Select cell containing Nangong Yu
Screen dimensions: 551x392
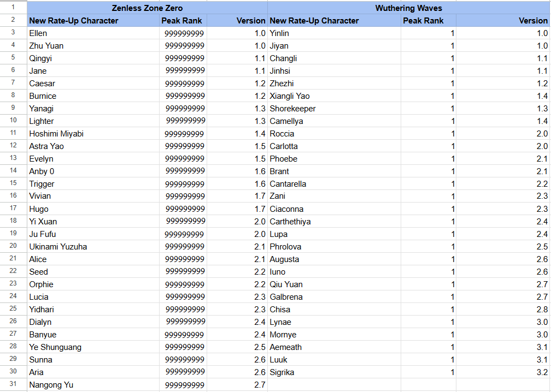[93, 385]
